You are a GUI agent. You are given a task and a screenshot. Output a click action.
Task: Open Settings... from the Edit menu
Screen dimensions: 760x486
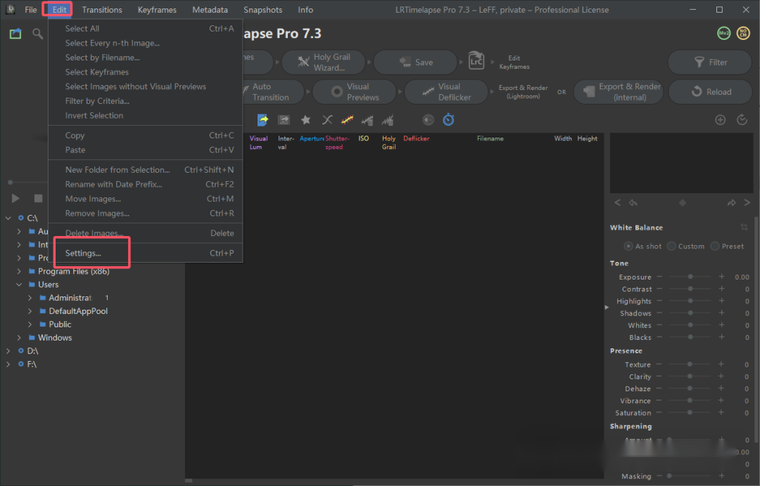coord(83,253)
